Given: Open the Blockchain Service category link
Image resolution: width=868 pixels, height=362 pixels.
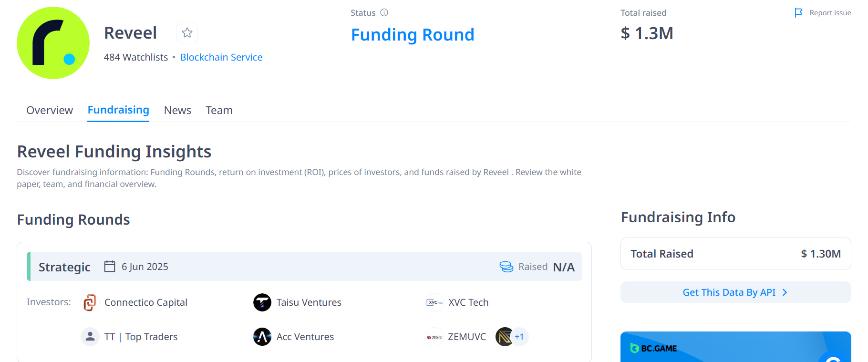Looking at the screenshot, I should [x=221, y=57].
